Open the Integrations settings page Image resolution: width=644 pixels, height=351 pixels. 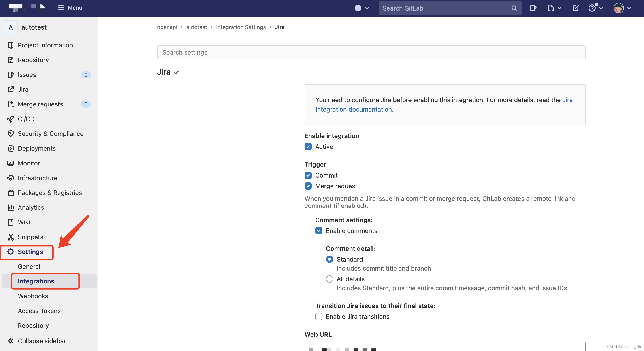(x=36, y=281)
